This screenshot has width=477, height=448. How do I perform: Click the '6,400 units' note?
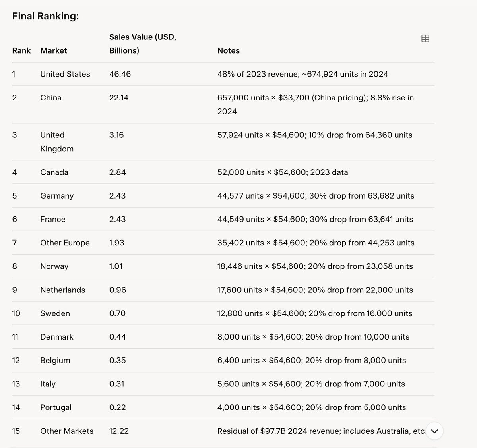pyautogui.click(x=312, y=360)
